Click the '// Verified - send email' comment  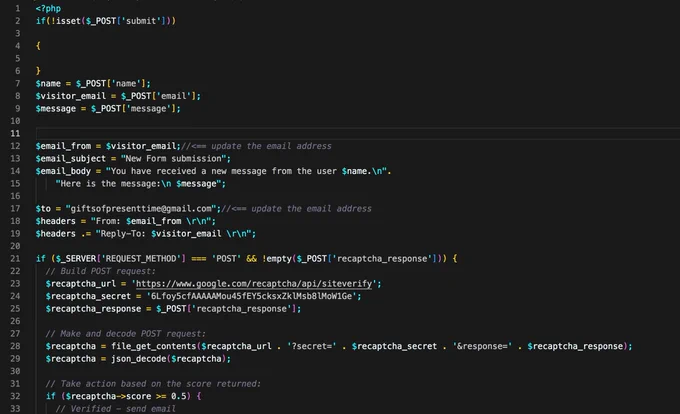pos(115,409)
